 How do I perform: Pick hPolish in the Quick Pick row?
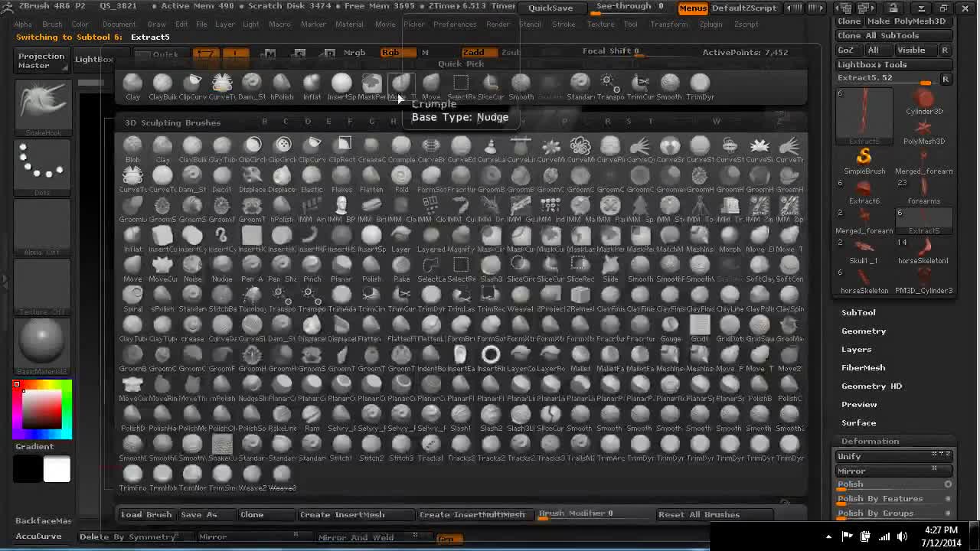click(x=282, y=86)
